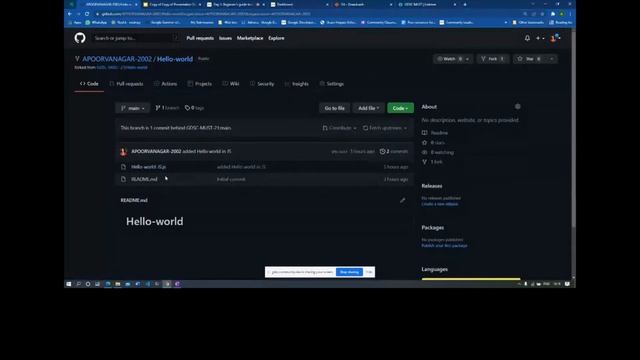Switch to the Actions tab

165,84
